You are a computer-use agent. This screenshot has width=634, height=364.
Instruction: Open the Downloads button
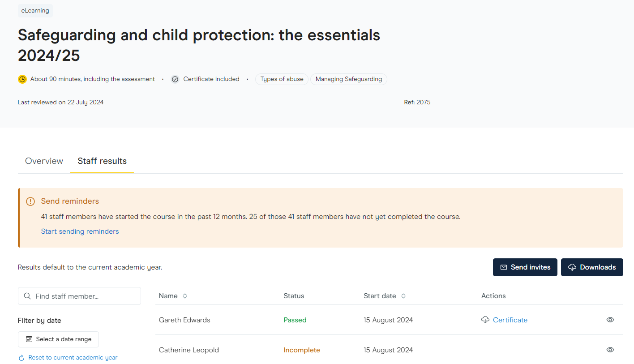click(591, 267)
